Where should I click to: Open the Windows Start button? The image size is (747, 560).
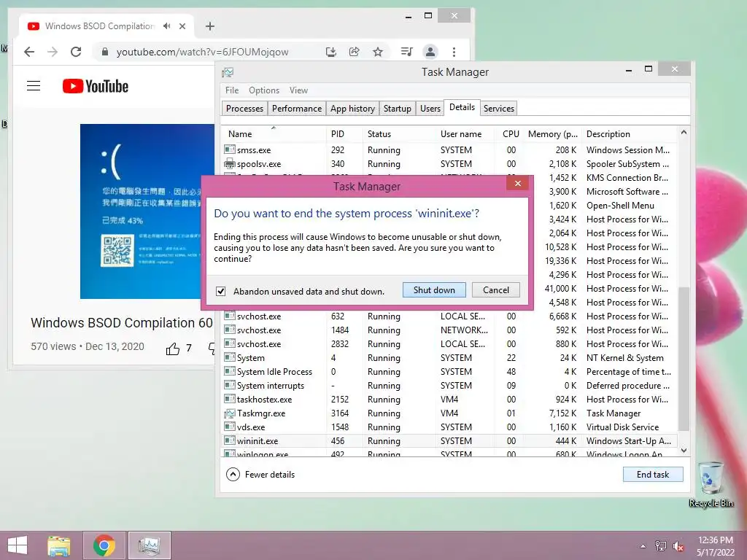pyautogui.click(x=18, y=545)
